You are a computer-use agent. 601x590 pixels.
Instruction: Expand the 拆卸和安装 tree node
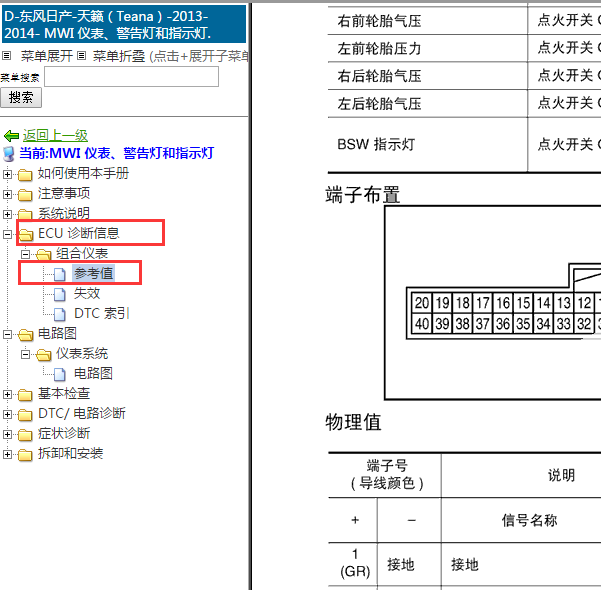[7, 454]
